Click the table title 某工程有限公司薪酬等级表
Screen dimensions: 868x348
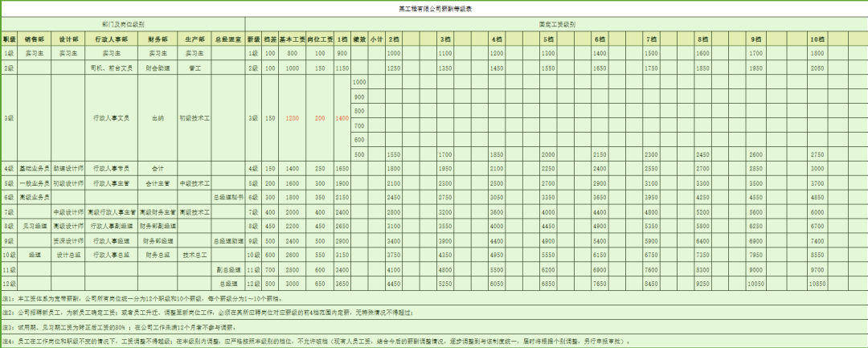click(x=436, y=9)
